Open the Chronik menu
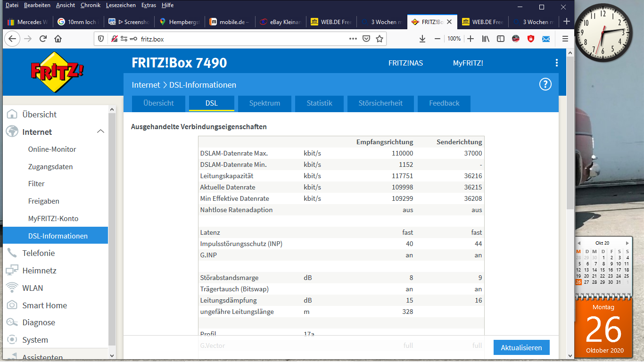This screenshot has width=644, height=362. (x=91, y=5)
